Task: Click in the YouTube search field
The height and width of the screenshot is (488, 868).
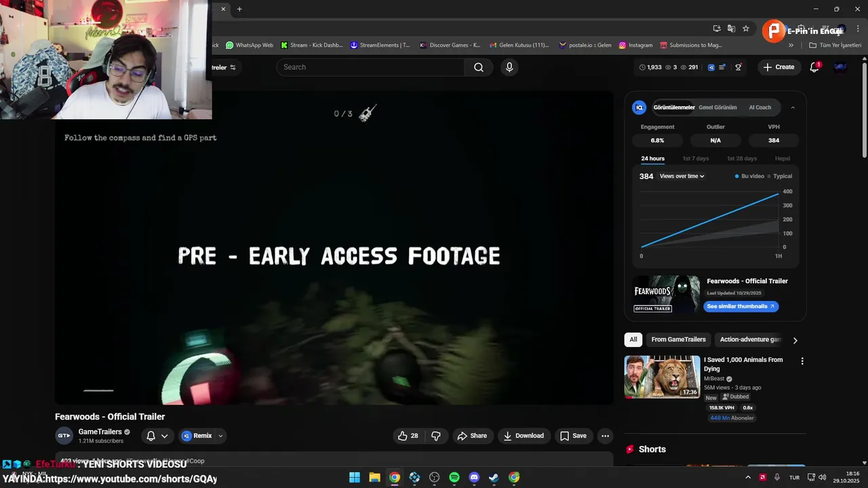Action: click(370, 67)
